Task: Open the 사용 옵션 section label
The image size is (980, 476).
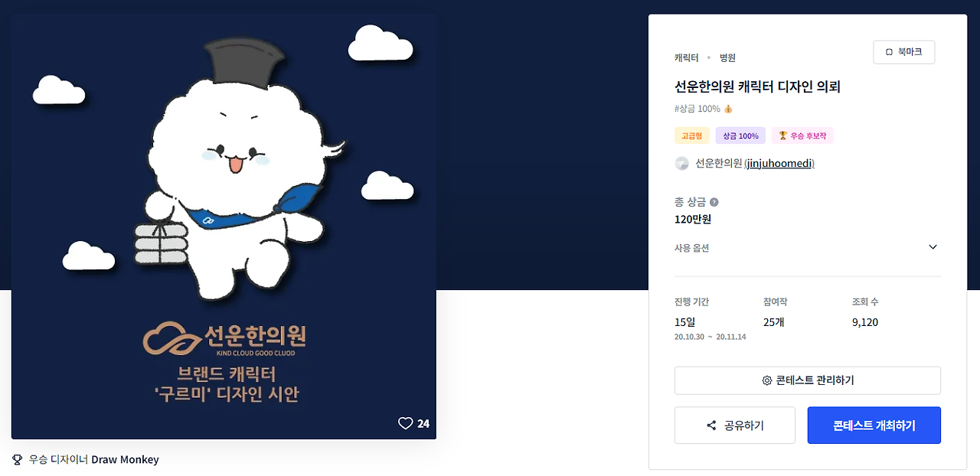Action: tap(691, 248)
